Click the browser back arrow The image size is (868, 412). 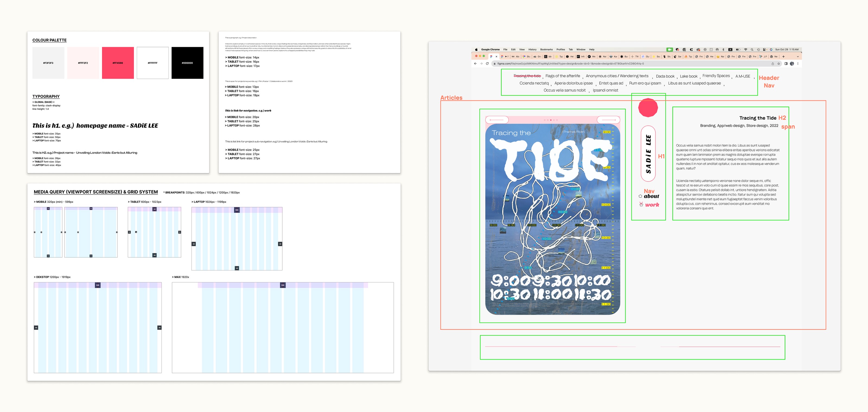pos(476,64)
